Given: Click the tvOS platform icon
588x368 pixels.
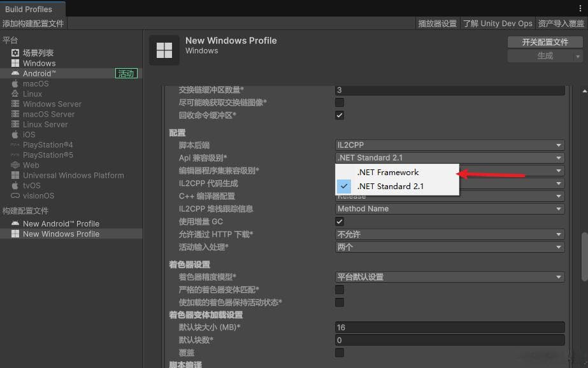Looking at the screenshot, I should point(15,185).
